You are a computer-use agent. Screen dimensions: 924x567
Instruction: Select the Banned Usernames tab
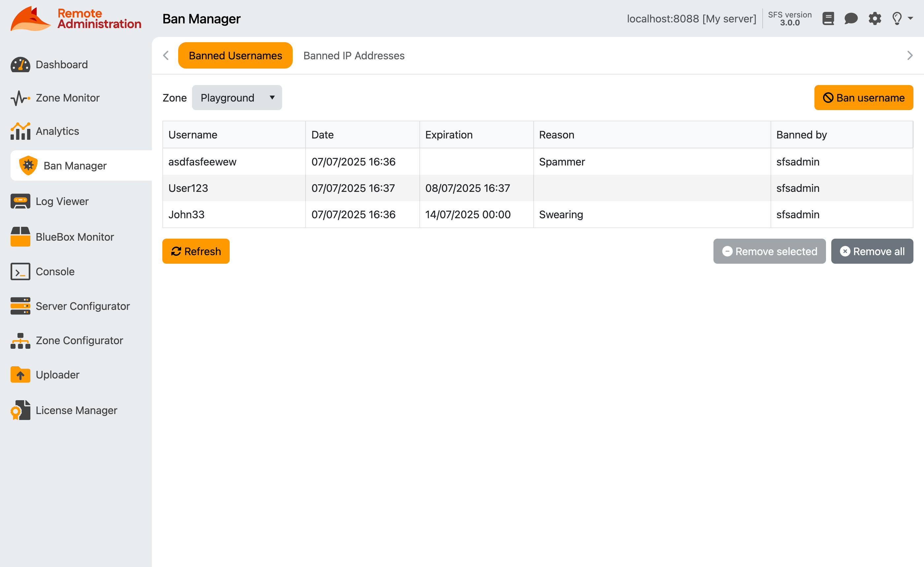point(235,55)
